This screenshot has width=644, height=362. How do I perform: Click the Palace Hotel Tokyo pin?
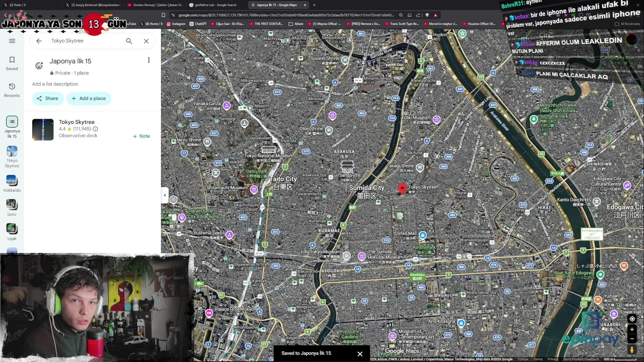[x=209, y=313]
